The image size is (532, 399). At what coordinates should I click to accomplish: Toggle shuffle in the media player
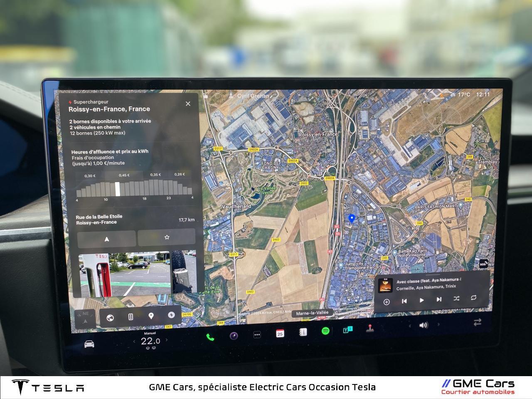(x=456, y=298)
